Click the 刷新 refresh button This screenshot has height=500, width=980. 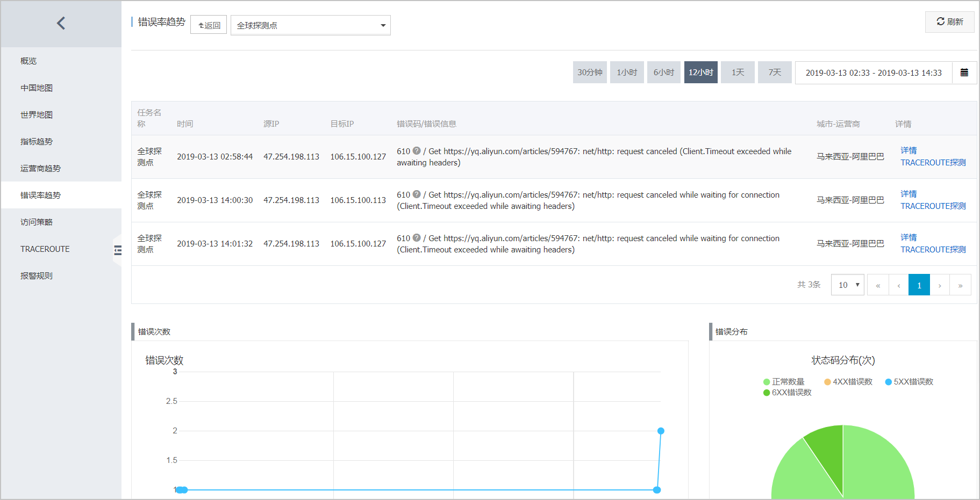[x=949, y=22]
